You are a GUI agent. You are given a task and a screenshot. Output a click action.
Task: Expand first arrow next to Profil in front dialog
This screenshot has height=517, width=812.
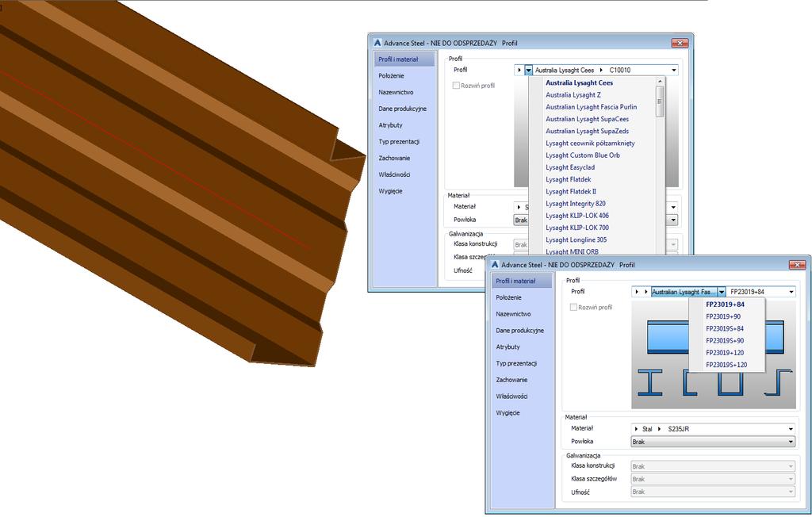click(x=637, y=292)
